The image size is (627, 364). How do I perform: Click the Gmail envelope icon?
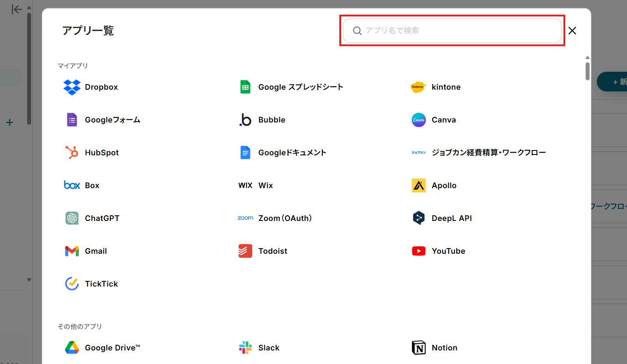pyautogui.click(x=72, y=251)
